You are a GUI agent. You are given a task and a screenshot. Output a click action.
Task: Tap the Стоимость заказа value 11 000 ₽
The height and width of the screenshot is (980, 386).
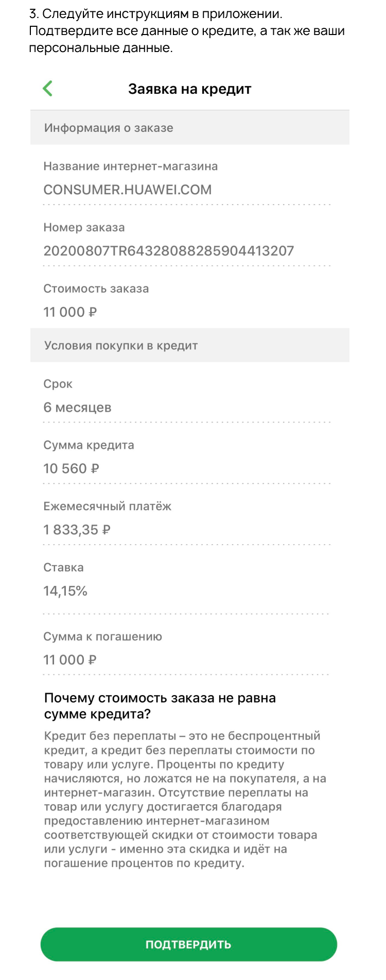tap(70, 312)
